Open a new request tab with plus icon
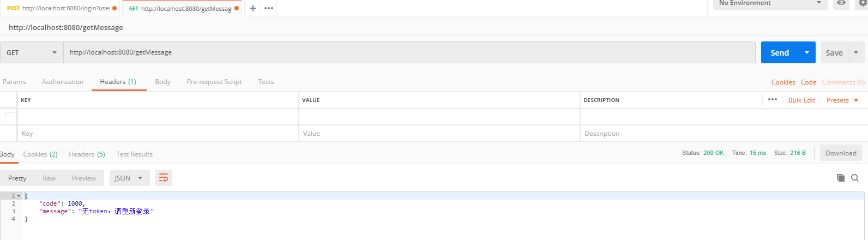Viewport: 868px width, 240px height. (253, 8)
